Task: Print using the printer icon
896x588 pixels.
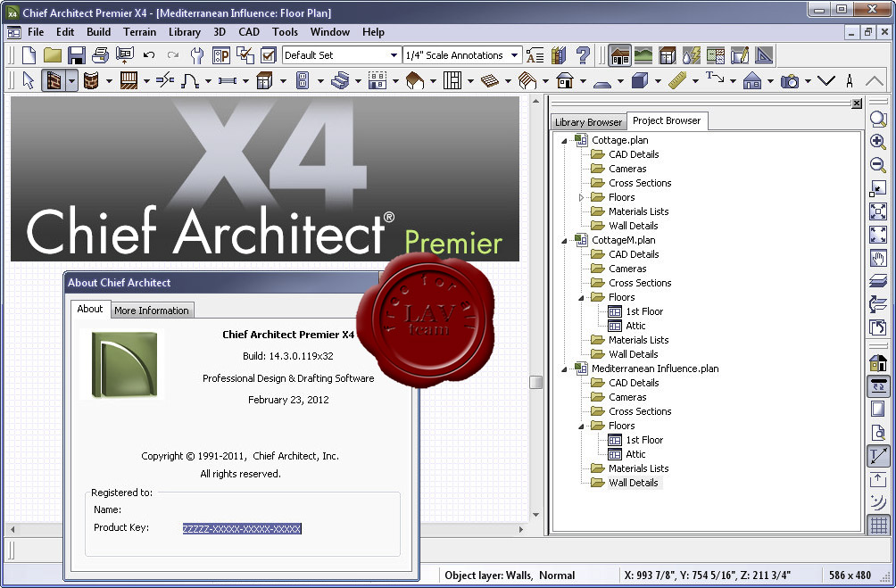Action: tap(100, 55)
